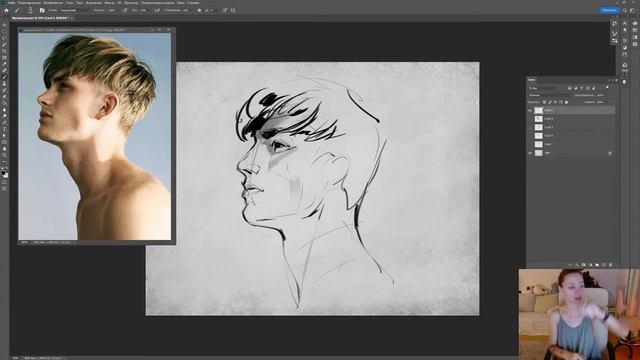
Task: Filter layers by type (T) layers
Action: (x=582, y=88)
